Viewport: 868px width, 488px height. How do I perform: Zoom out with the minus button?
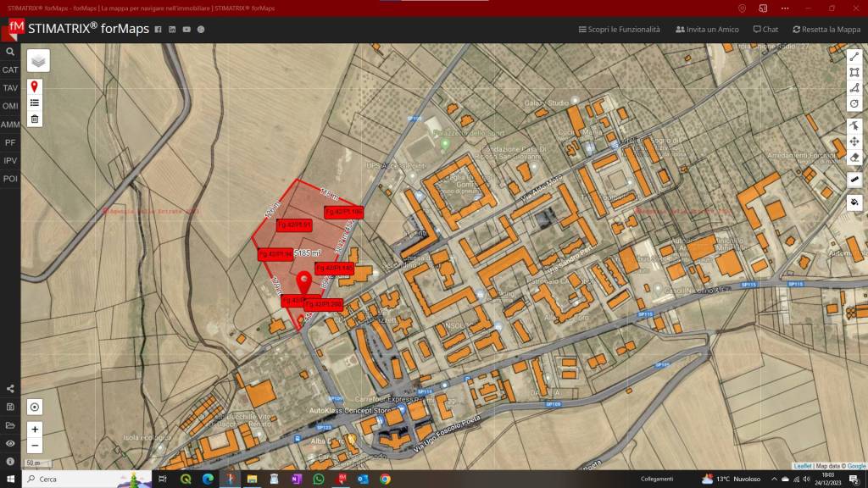point(34,446)
